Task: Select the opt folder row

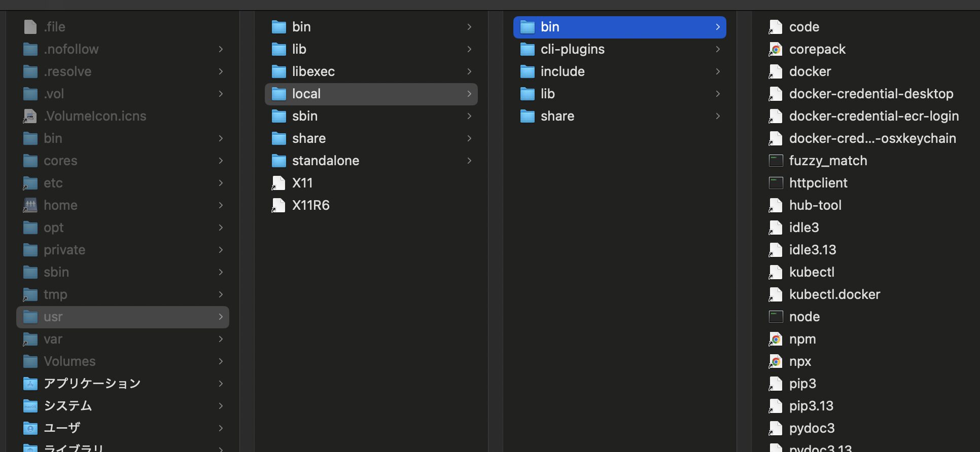Action: click(x=123, y=228)
